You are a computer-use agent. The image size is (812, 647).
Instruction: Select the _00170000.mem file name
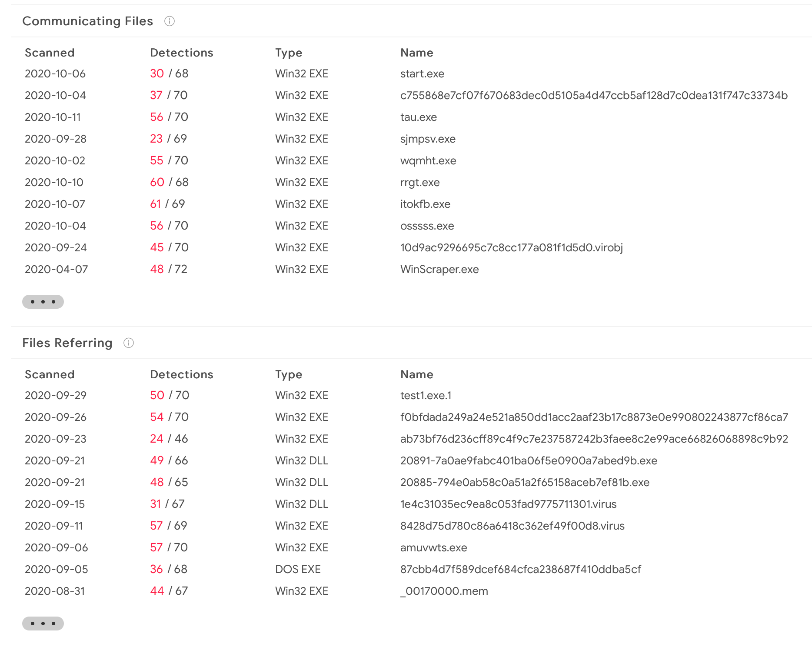point(444,591)
